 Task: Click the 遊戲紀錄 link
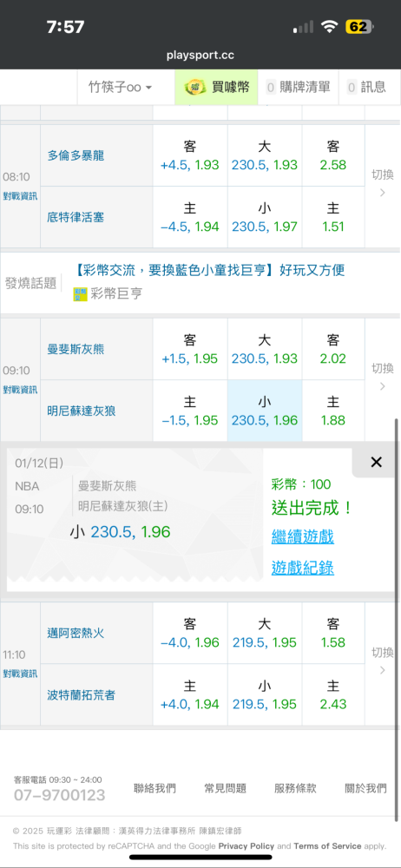pyautogui.click(x=302, y=568)
